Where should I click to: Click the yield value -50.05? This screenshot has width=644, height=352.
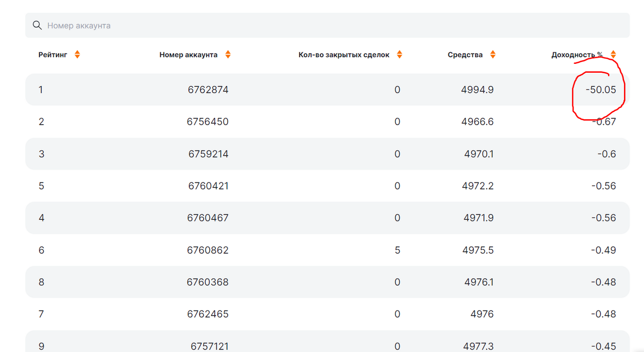coord(601,90)
